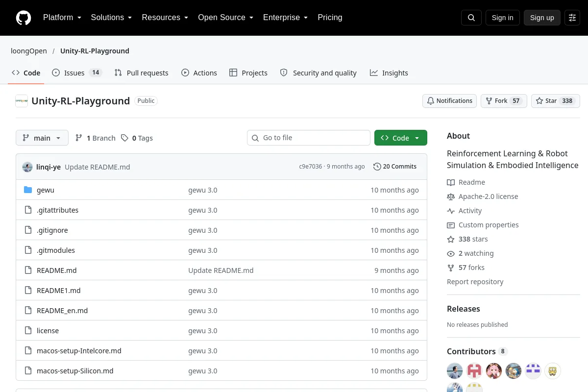This screenshot has height=392, width=588.
Task: Open the Unity-RL-Playground breadcrumb link
Action: pyautogui.click(x=95, y=51)
